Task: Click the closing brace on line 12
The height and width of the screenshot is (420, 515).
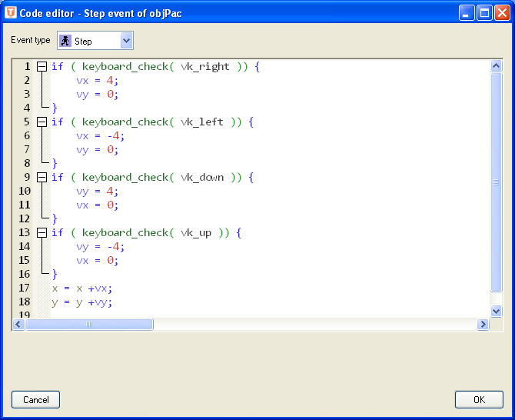Action: click(55, 219)
